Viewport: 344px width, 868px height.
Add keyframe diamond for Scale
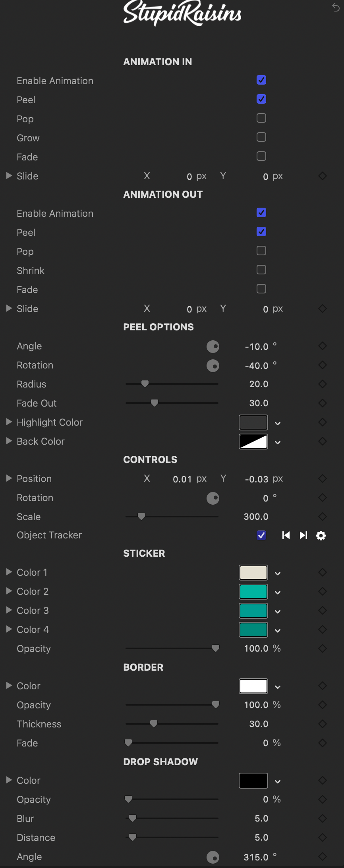(x=323, y=517)
